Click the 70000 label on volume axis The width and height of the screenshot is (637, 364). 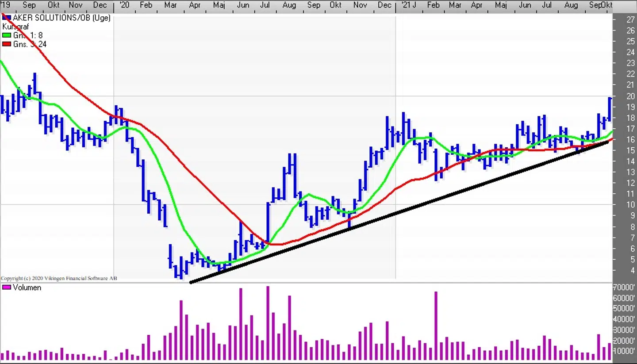pos(624,287)
